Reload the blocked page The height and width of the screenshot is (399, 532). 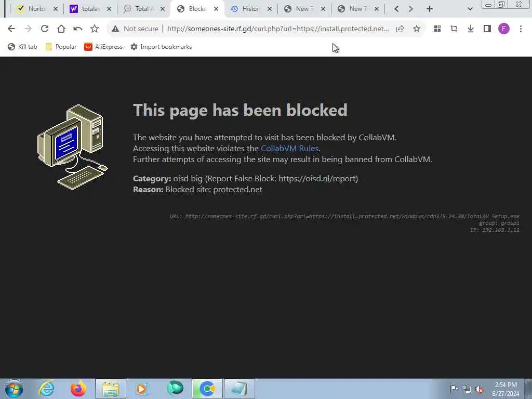click(x=45, y=29)
